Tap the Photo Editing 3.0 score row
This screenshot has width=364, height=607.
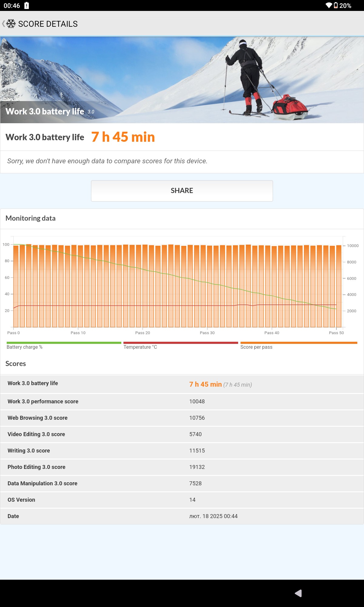point(182,467)
